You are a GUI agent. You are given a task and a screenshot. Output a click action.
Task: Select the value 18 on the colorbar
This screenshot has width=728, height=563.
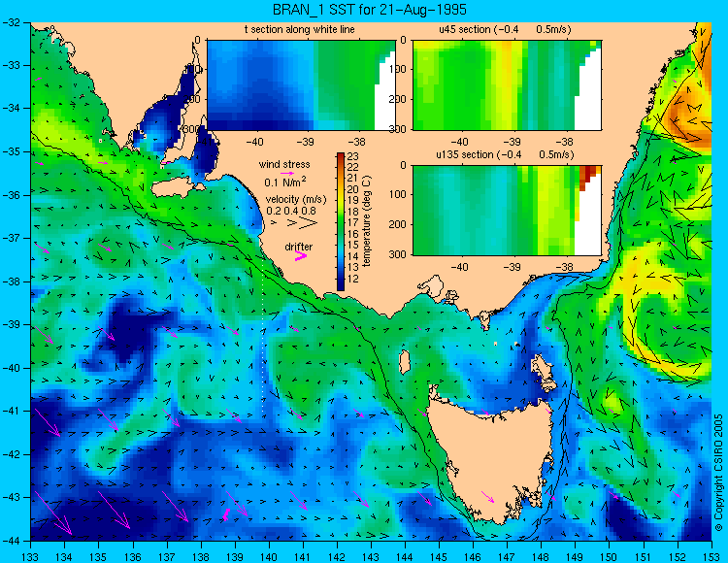point(353,213)
